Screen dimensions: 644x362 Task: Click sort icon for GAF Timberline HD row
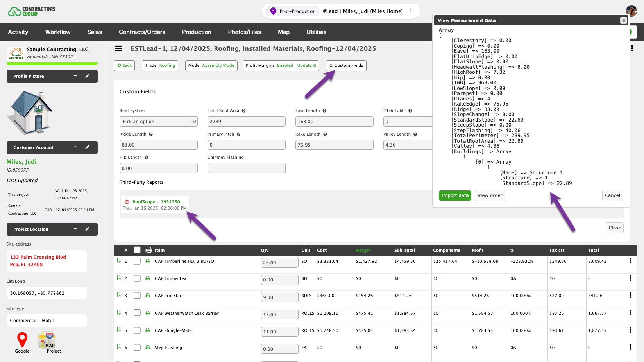click(118, 260)
